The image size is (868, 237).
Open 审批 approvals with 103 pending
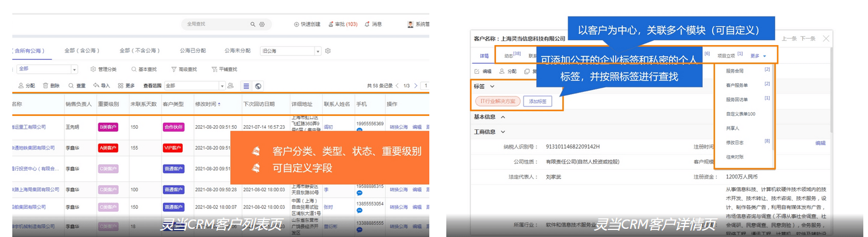(x=343, y=25)
